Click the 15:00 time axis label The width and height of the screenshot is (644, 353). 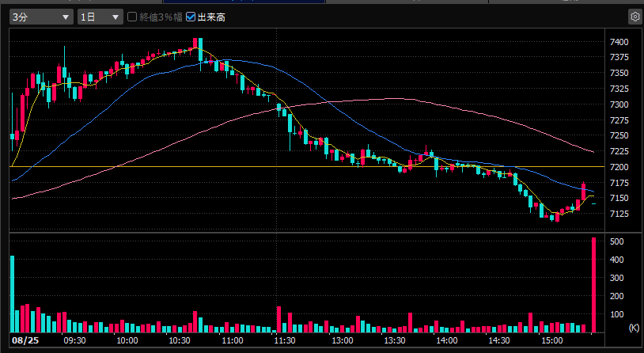click(552, 340)
